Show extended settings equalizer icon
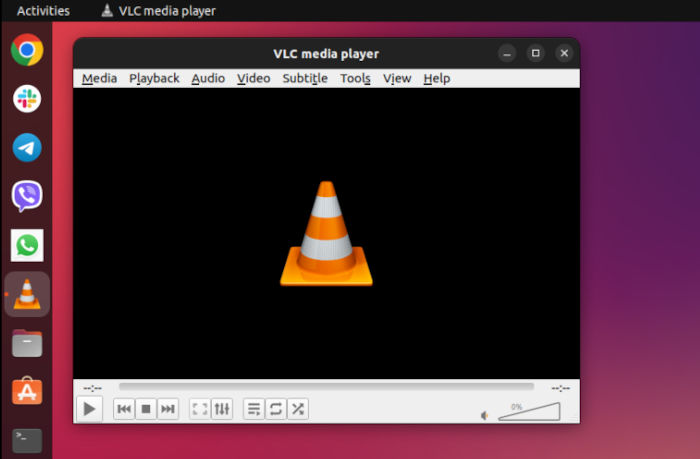700x459 pixels. 222,409
